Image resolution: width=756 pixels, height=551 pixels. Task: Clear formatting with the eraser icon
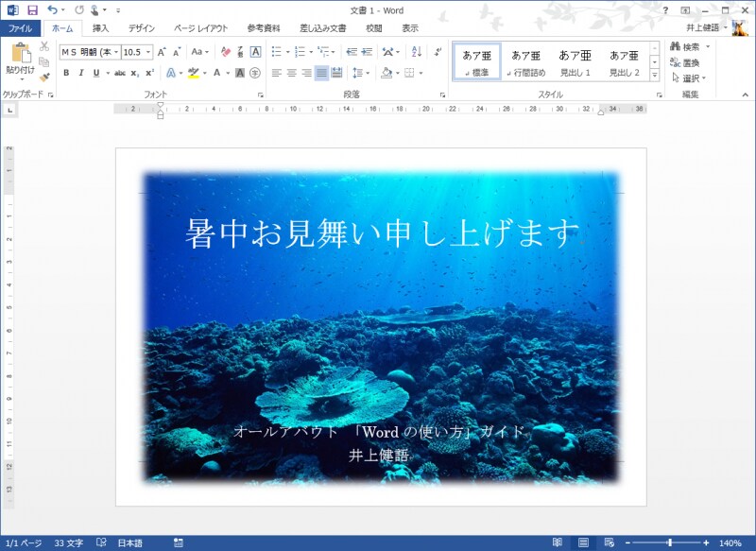224,49
